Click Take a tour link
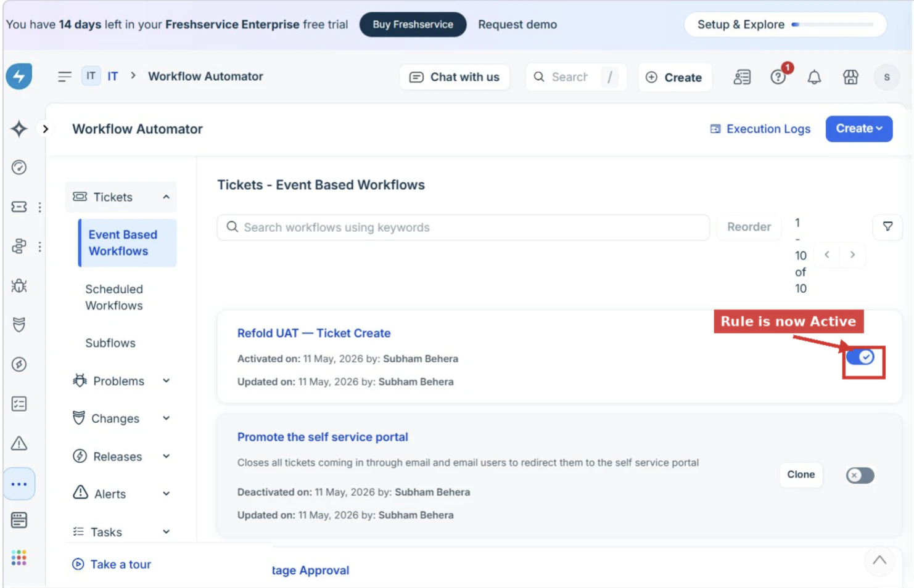The width and height of the screenshot is (914, 588). click(112, 564)
